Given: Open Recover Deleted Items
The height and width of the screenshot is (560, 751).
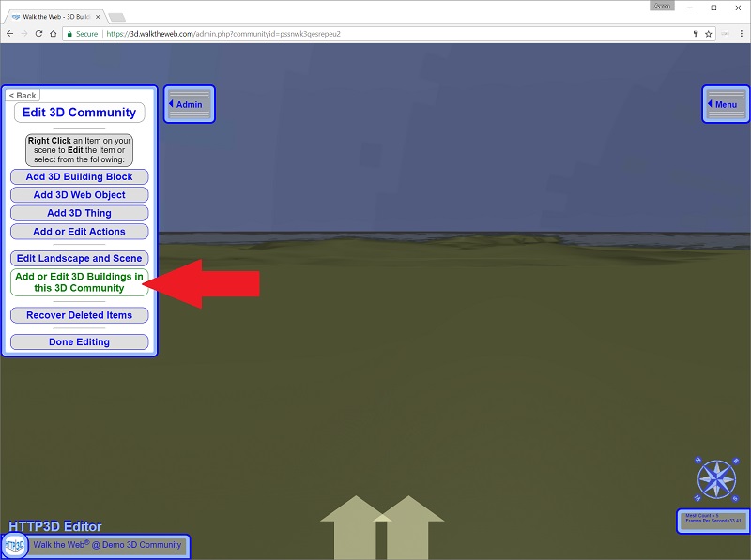Looking at the screenshot, I should (x=80, y=315).
